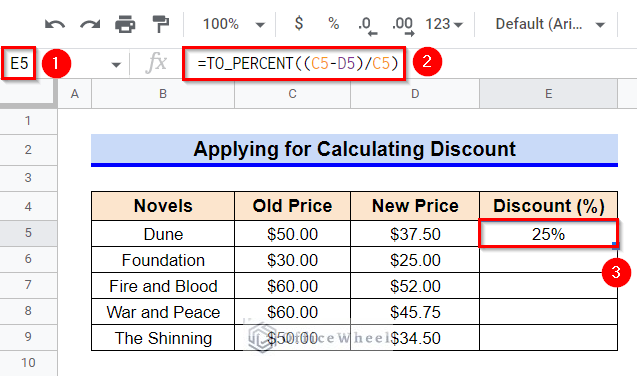Select the 'Fire and Blood' cell
Image resolution: width=637 pixels, height=376 pixels.
click(x=163, y=286)
